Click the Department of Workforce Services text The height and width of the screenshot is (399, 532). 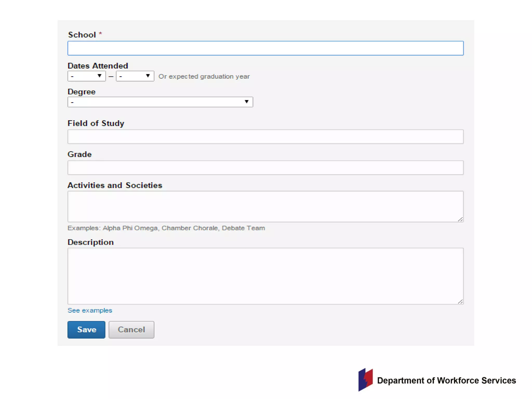446,381
